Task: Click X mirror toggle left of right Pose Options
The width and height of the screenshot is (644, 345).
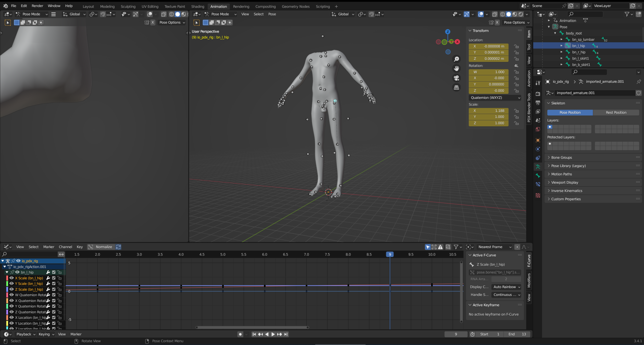Action: pos(497,22)
